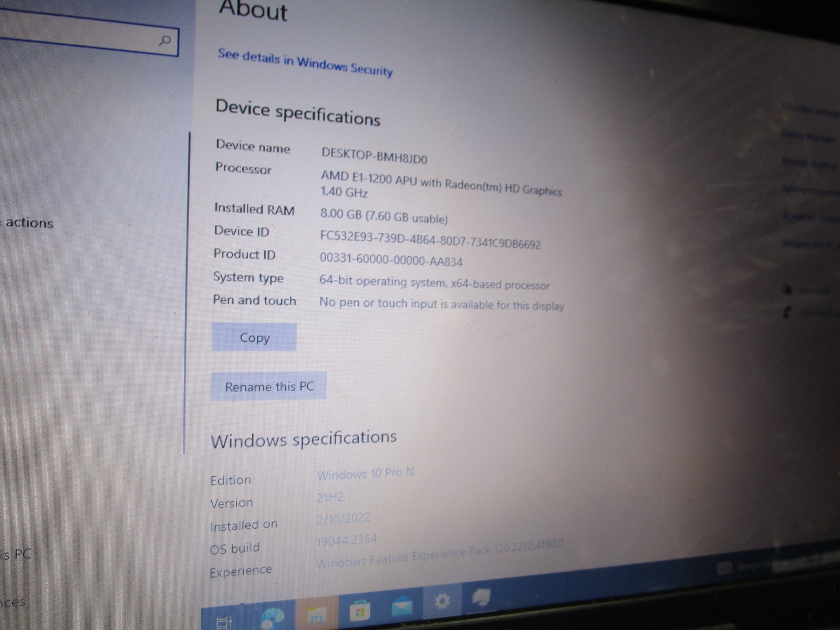Click the System type label
The image size is (840, 630).
coord(248,277)
